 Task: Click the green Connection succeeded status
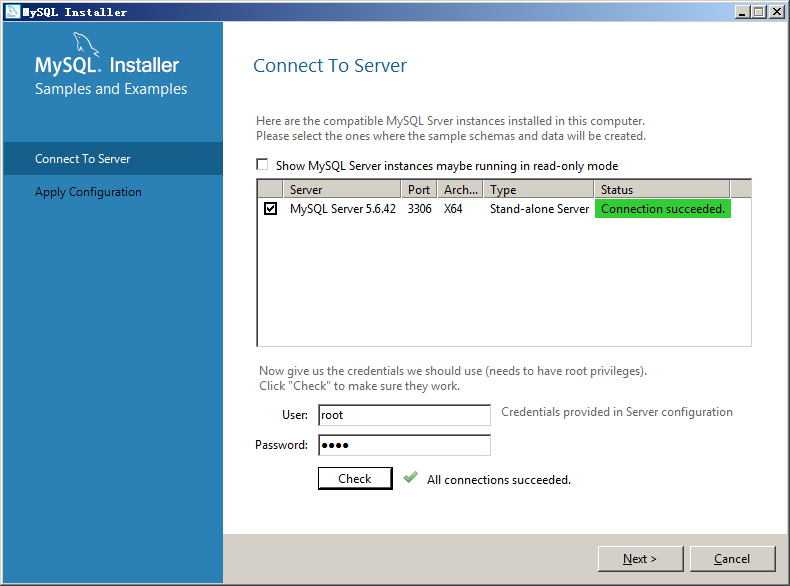tap(663, 209)
